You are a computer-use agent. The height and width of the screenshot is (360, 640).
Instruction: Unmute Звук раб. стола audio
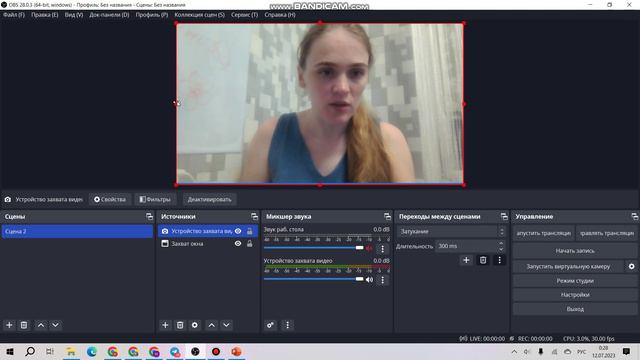pos(369,248)
